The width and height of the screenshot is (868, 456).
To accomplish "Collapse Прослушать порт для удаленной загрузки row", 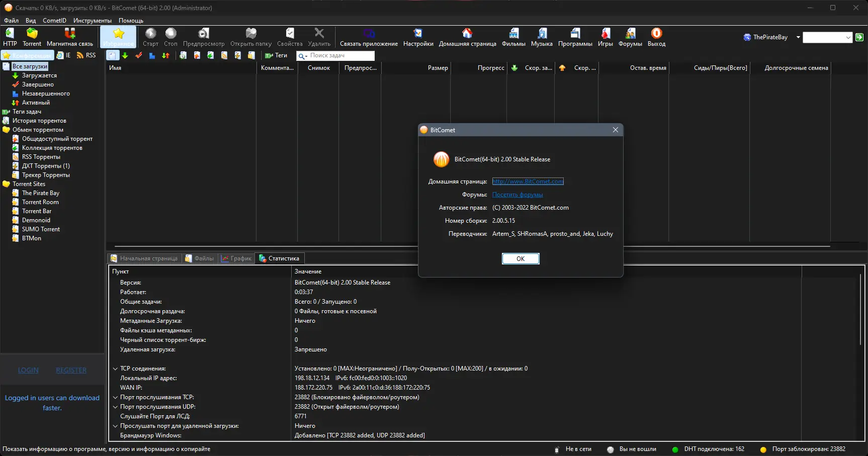I will click(115, 426).
